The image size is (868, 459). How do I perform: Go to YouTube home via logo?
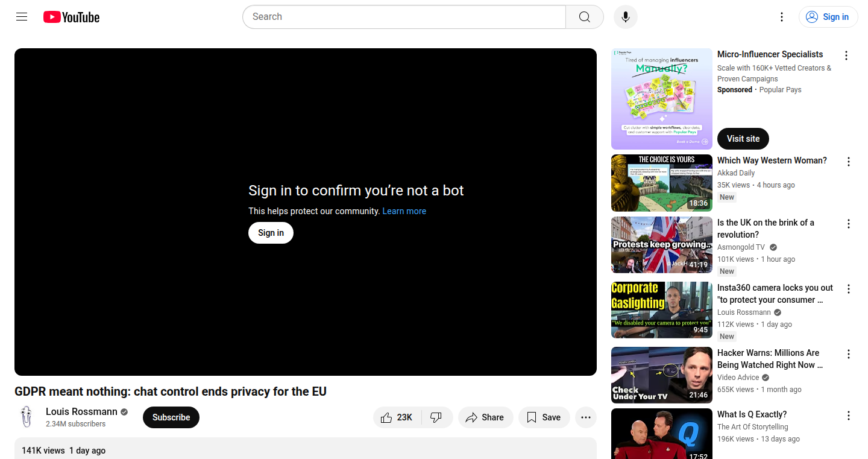71,17
